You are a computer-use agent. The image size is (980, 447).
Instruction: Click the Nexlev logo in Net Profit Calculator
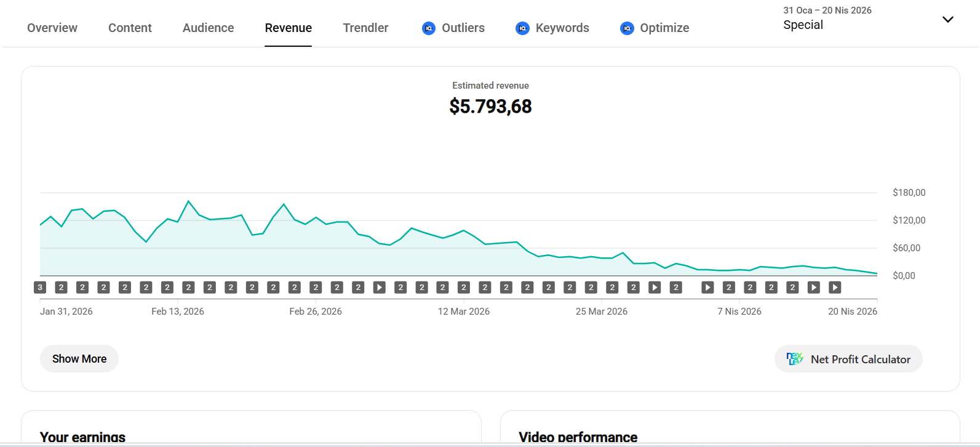[795, 359]
